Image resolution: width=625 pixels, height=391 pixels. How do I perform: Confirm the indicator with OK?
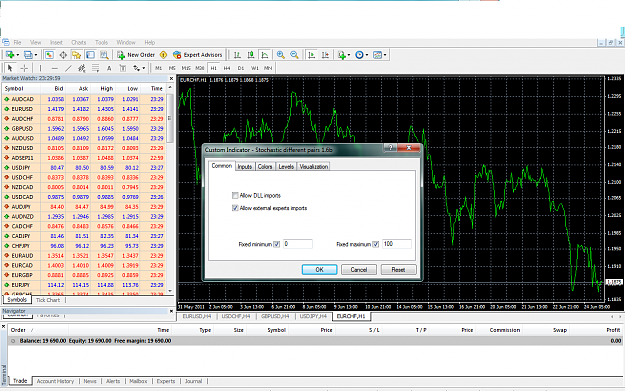click(319, 270)
